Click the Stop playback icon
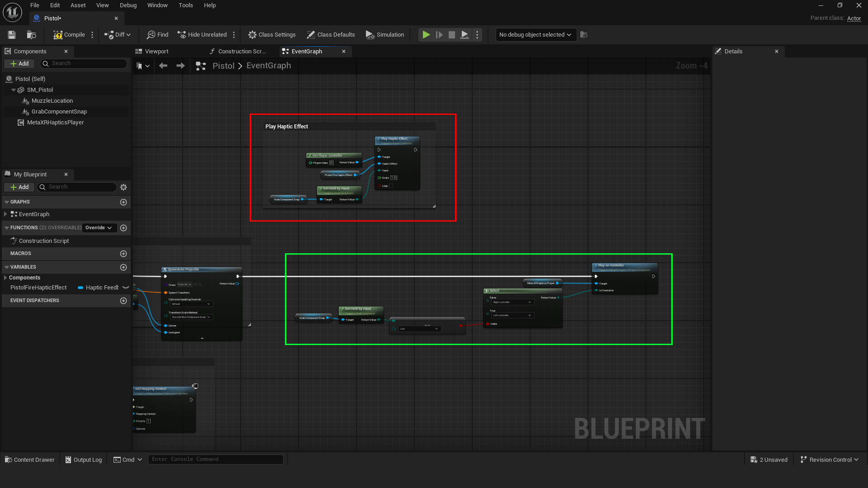 (x=452, y=35)
